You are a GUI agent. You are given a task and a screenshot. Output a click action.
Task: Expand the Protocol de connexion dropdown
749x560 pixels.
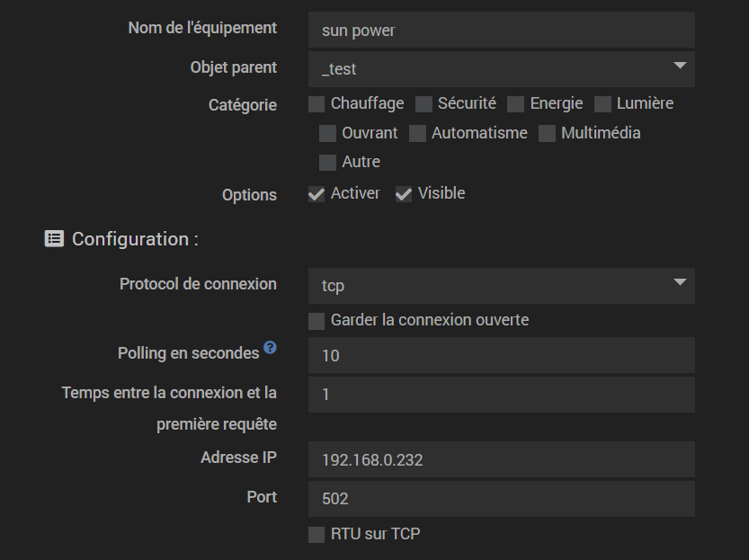pyautogui.click(x=680, y=282)
